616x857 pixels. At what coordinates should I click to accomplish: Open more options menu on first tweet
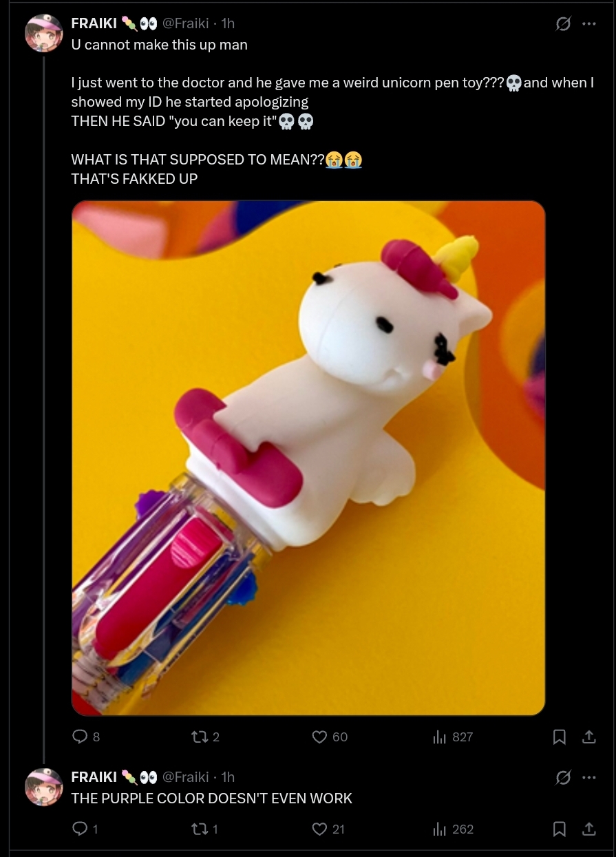(589, 24)
